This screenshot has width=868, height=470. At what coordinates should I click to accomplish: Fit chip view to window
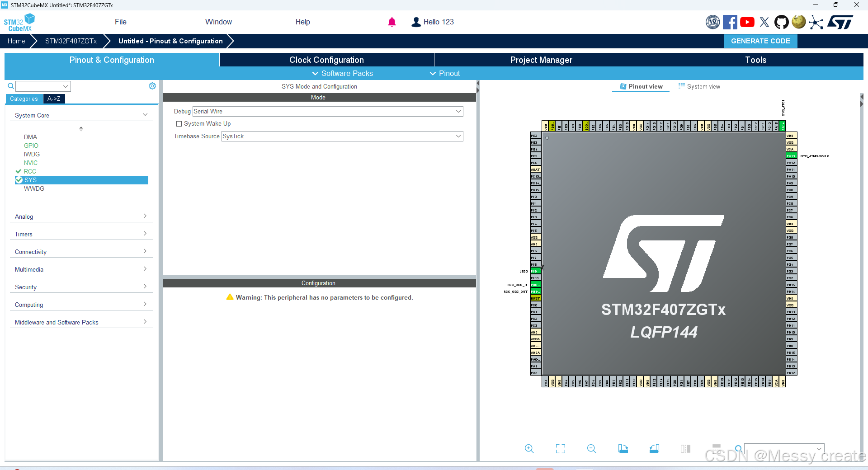click(x=561, y=449)
